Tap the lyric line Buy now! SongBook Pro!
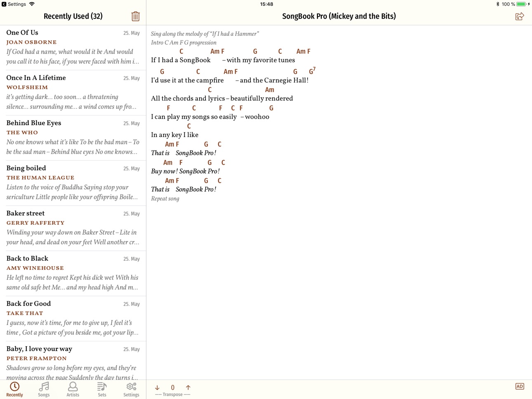Viewport: 532px width, 399px height. pyautogui.click(x=185, y=171)
